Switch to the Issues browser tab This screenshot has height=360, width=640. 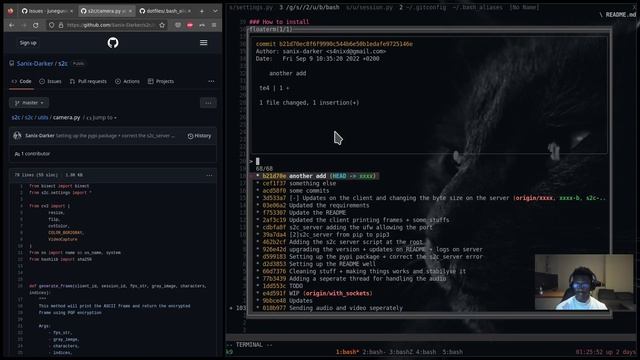click(46, 11)
